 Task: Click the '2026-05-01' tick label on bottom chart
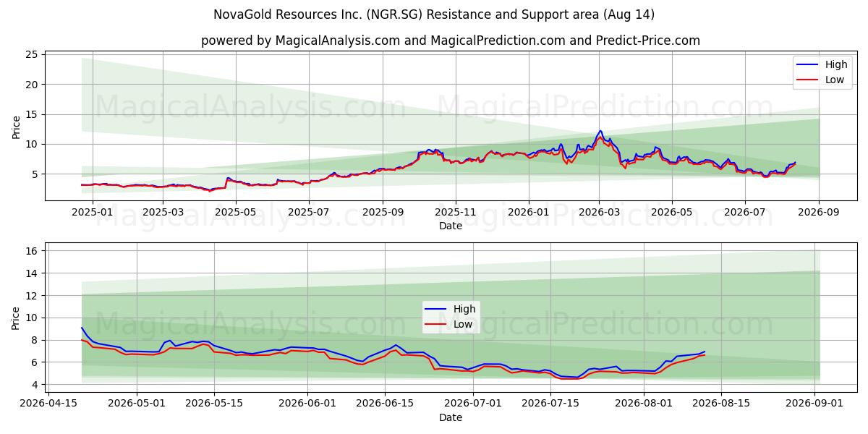(x=137, y=404)
